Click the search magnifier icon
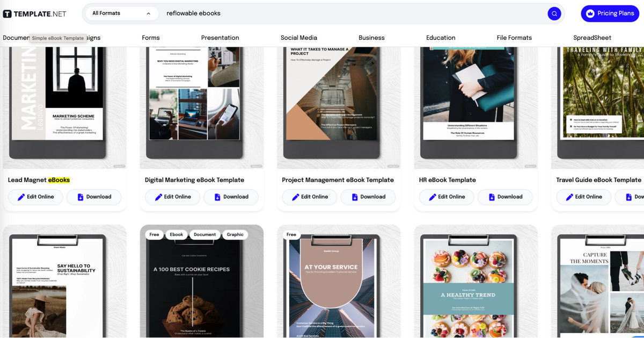Viewport: 644px width, 338px height. pyautogui.click(x=554, y=13)
